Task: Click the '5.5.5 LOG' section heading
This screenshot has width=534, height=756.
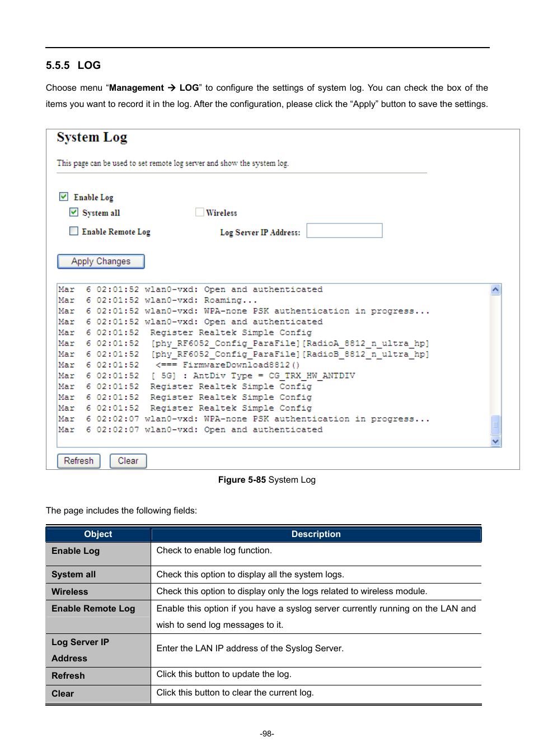Action: click(73, 66)
